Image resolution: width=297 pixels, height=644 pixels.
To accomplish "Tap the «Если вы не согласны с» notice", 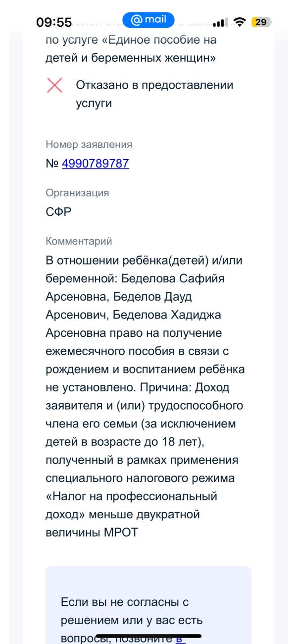I will (x=124, y=602).
